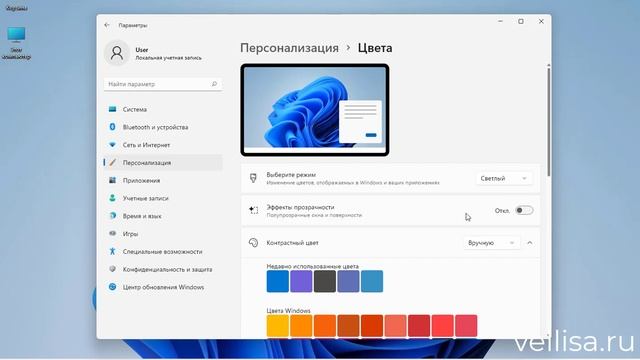Pick the blue recent color swatch
The image size is (640, 360).
tap(278, 281)
